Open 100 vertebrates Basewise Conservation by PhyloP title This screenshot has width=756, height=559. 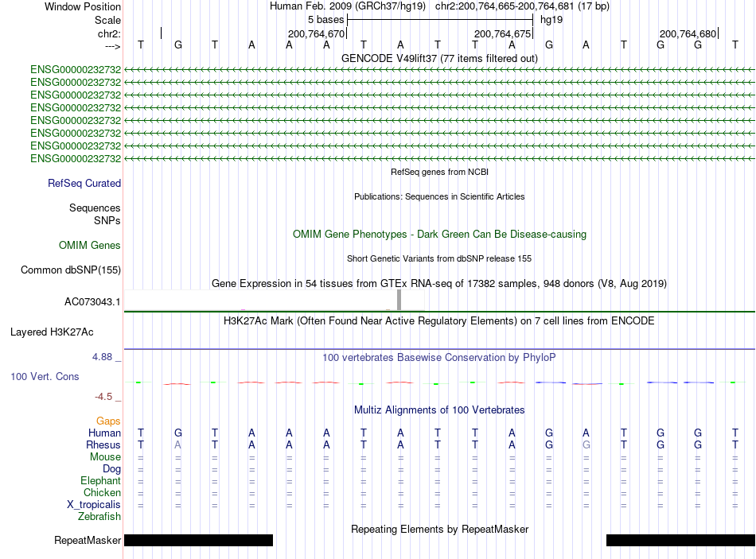pos(439,358)
